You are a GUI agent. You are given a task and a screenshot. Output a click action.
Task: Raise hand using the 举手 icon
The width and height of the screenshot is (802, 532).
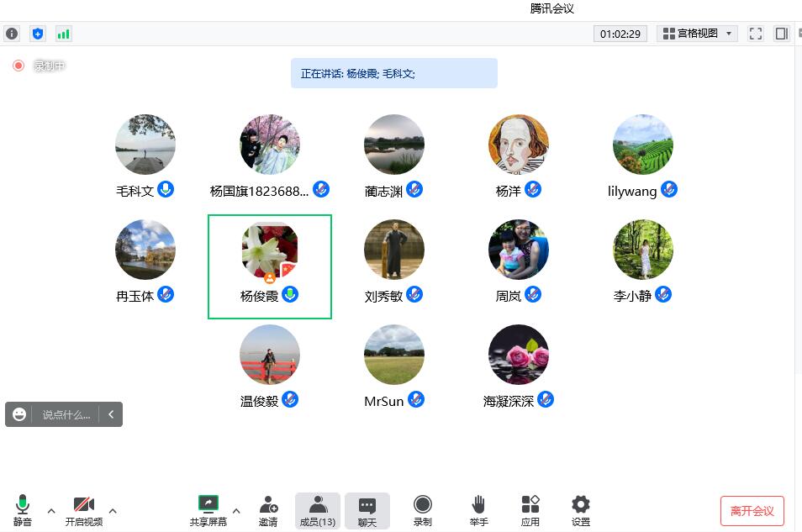tap(478, 504)
